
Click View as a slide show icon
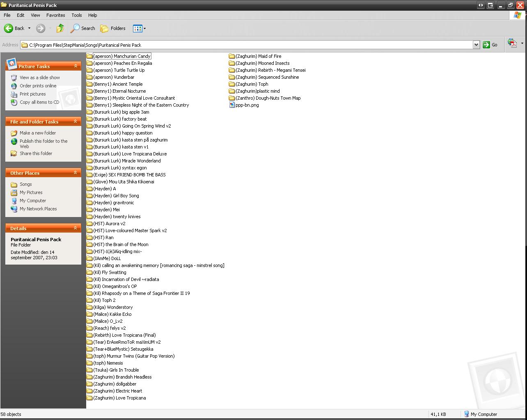pos(14,78)
